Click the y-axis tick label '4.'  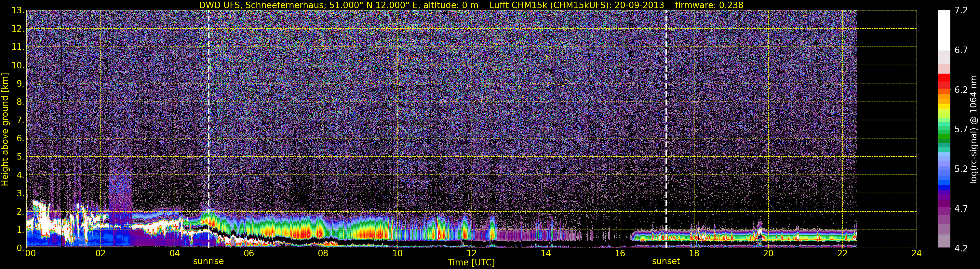[x=20, y=175]
